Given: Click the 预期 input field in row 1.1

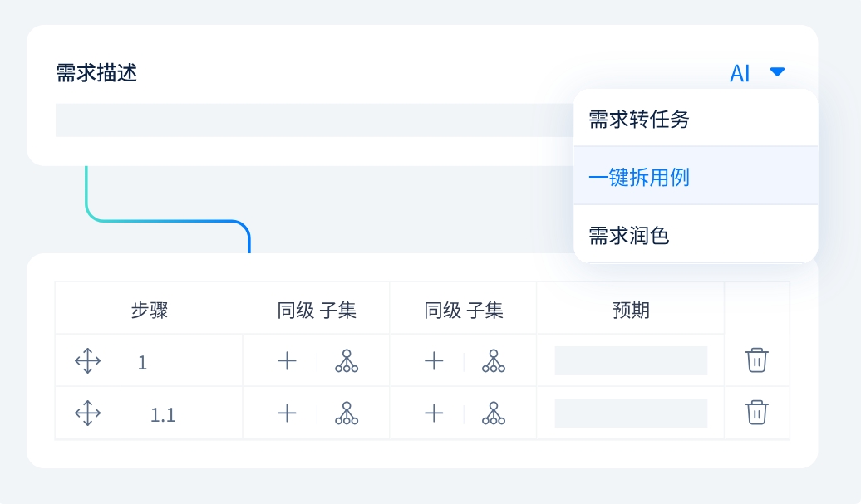Looking at the screenshot, I should [631, 413].
